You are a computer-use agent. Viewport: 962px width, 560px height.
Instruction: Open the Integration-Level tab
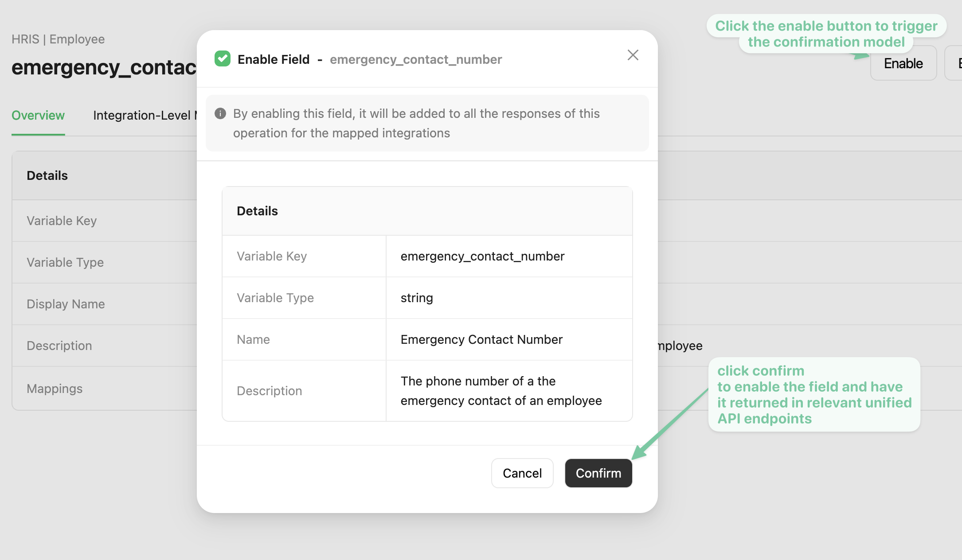coord(145,115)
